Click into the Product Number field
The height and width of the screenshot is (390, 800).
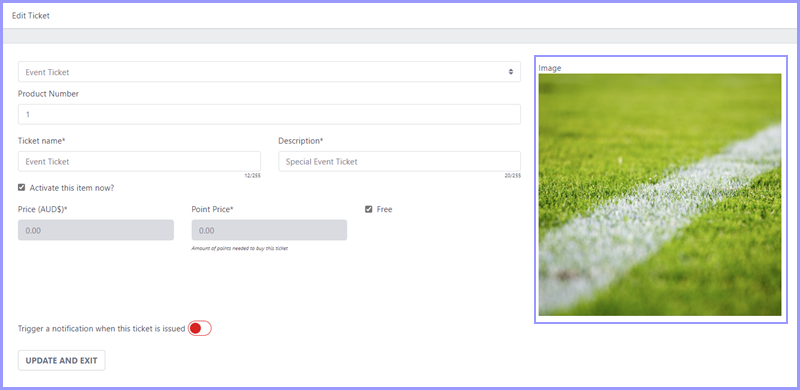point(269,114)
